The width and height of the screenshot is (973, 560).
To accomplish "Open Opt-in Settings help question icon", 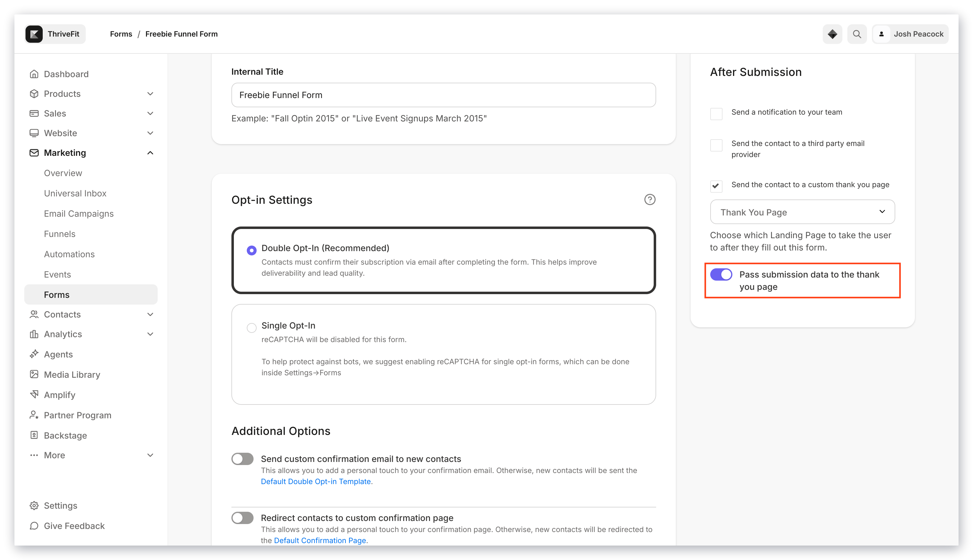I will point(650,199).
